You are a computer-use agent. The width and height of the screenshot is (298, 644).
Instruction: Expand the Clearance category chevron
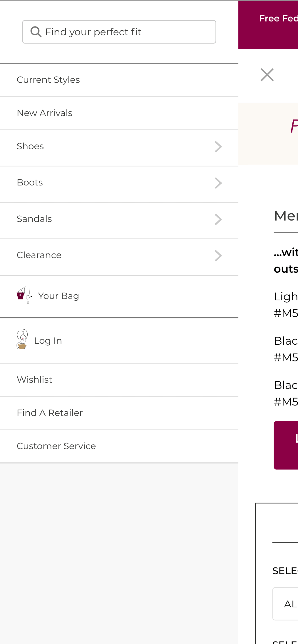(x=218, y=255)
